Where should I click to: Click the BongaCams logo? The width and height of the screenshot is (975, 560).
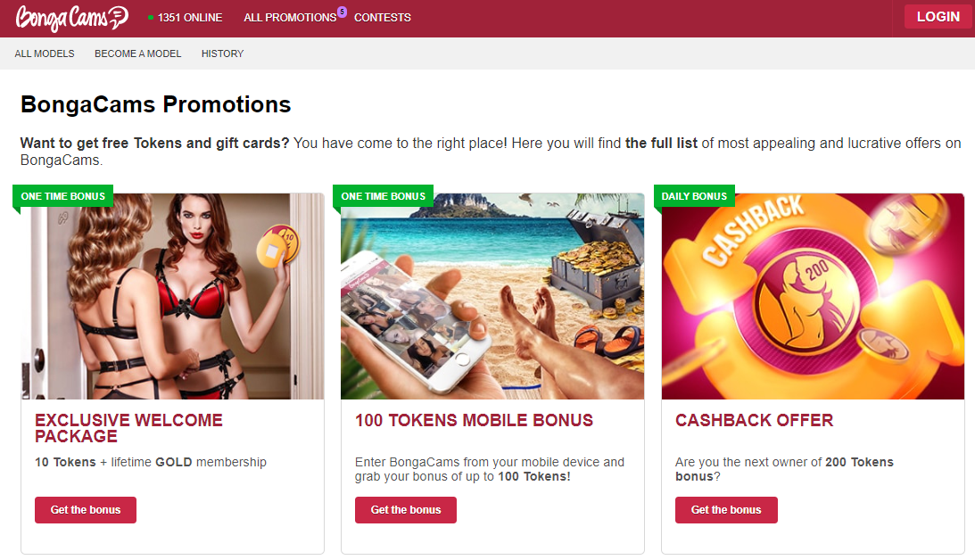tap(72, 18)
